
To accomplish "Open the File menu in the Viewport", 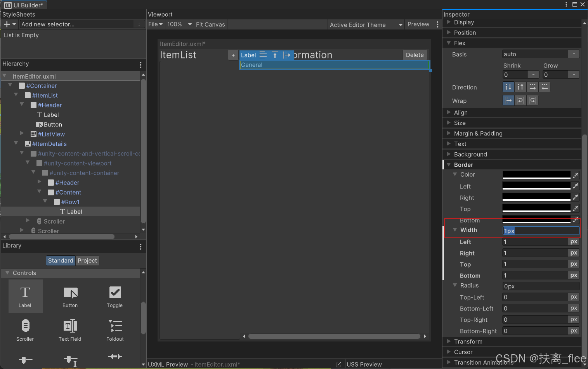I will coord(155,24).
